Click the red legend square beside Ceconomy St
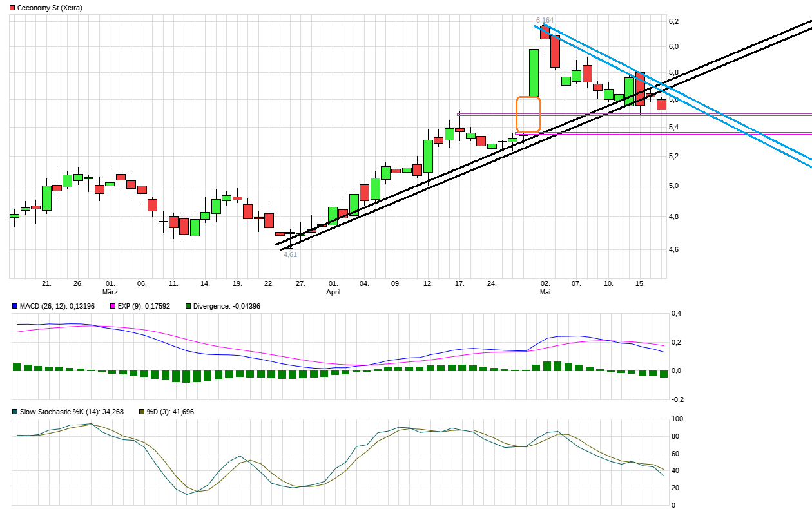 pos(12,8)
